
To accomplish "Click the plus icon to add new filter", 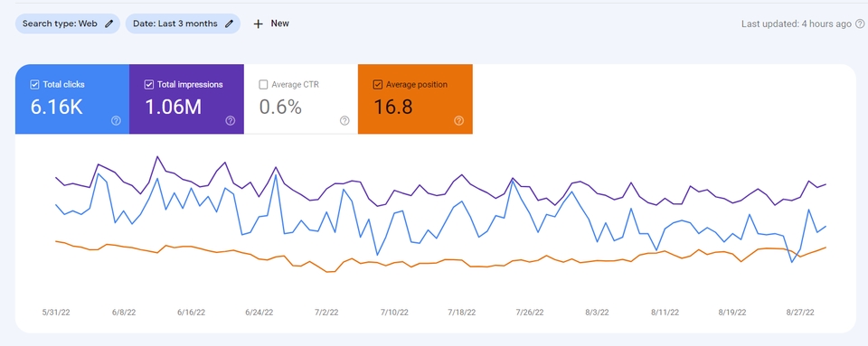I will (258, 23).
